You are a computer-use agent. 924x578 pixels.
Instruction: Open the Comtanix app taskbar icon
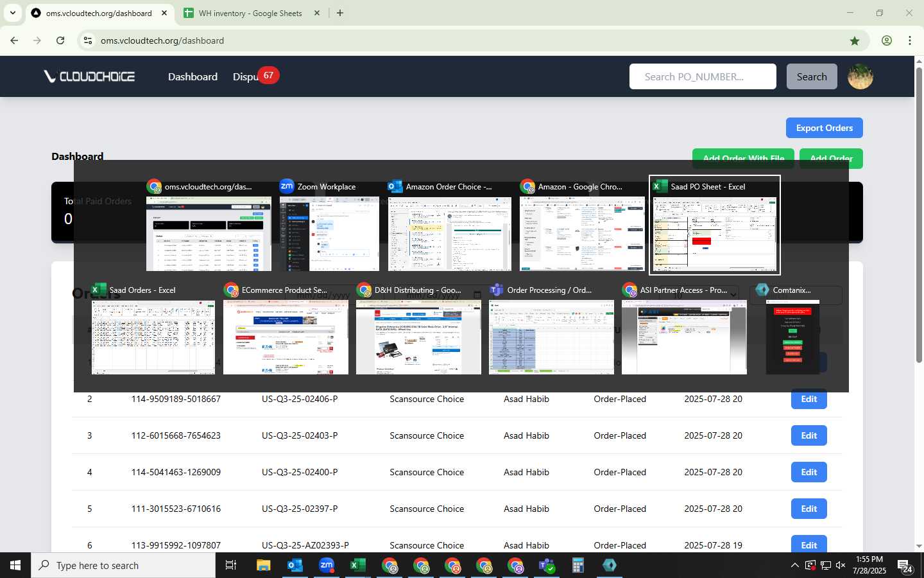(610, 565)
